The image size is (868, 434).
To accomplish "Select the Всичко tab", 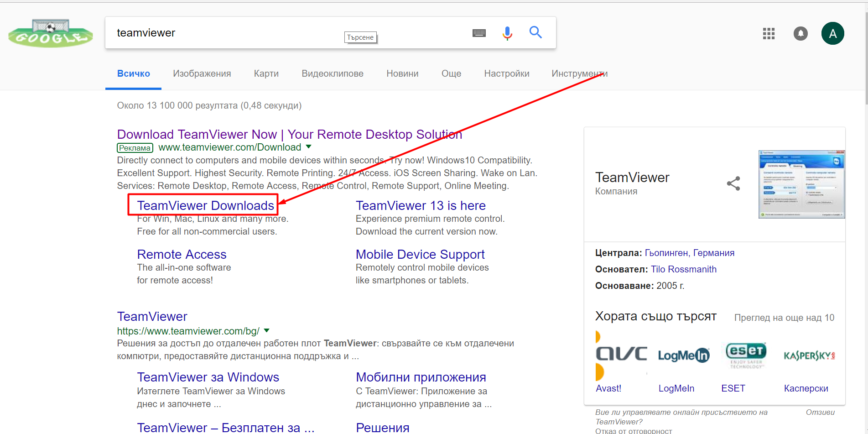I will [133, 73].
